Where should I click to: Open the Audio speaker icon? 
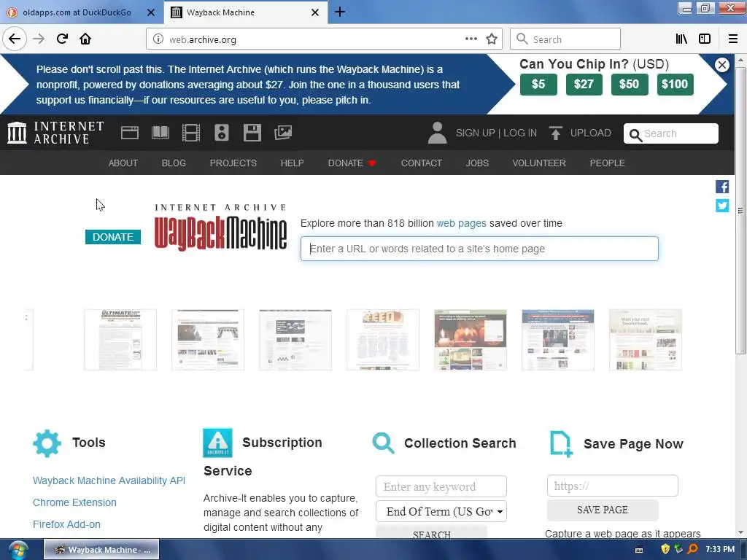point(222,133)
